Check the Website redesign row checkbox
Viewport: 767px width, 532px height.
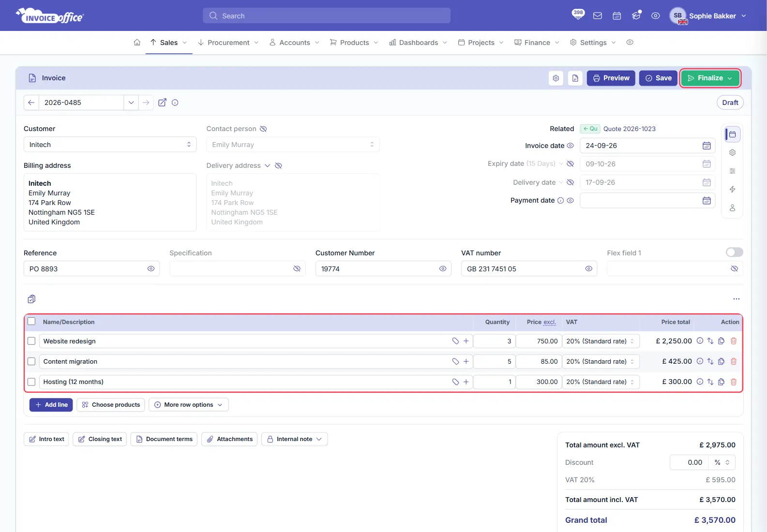click(x=31, y=341)
